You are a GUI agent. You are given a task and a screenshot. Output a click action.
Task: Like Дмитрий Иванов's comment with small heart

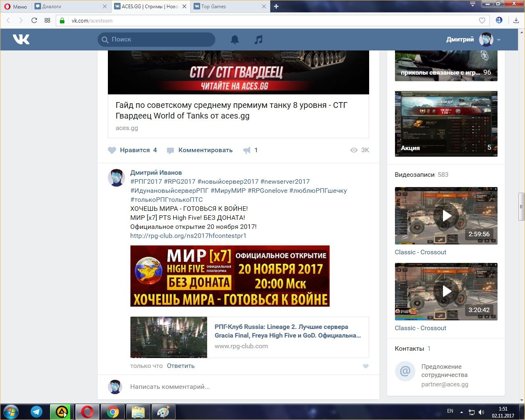(365, 366)
